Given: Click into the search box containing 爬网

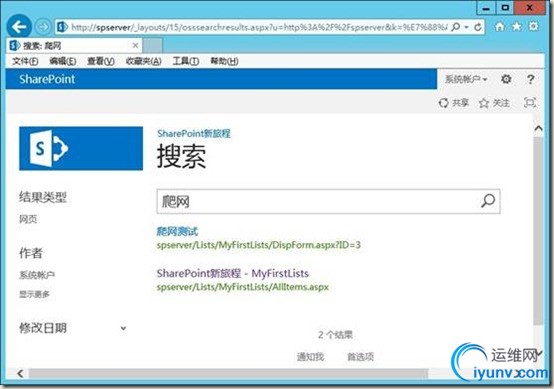Looking at the screenshot, I should tap(318, 201).
